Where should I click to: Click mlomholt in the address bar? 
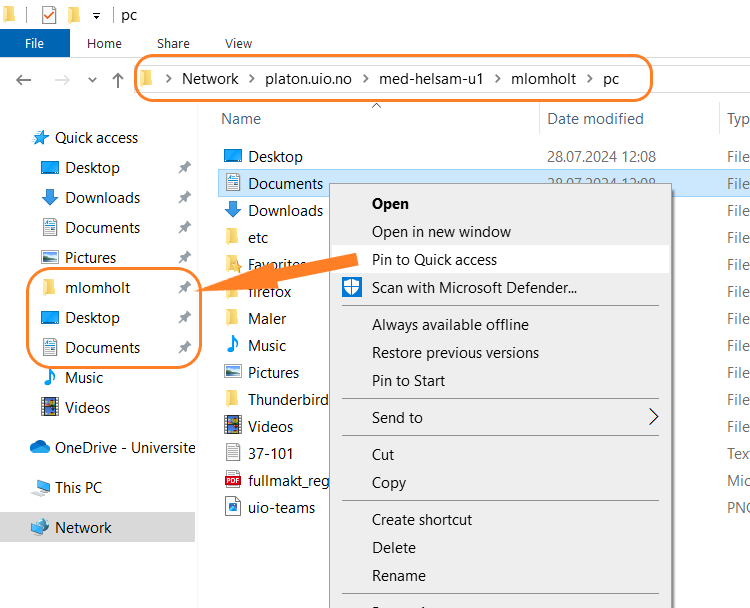tap(543, 78)
